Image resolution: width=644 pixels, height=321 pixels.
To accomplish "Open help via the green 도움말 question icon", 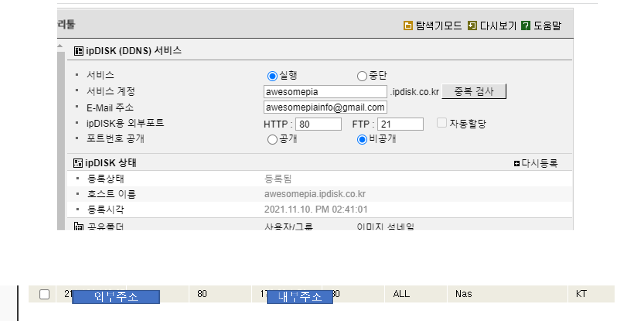I will 525,25.
